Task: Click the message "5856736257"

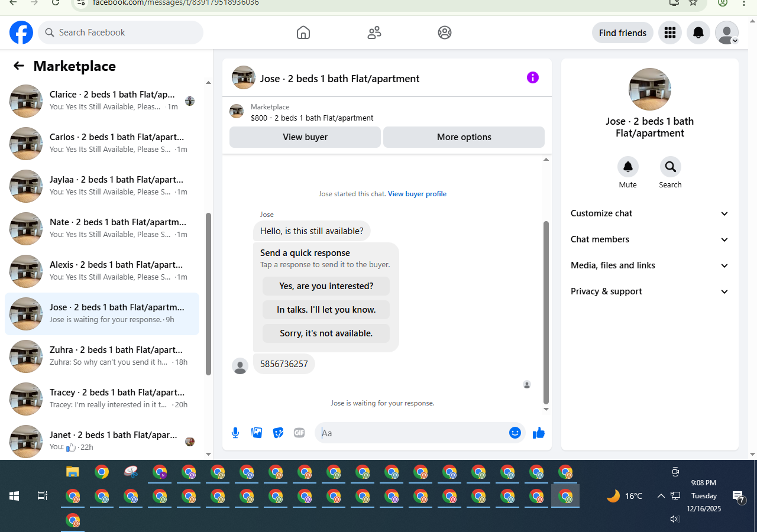Action: coord(284,364)
